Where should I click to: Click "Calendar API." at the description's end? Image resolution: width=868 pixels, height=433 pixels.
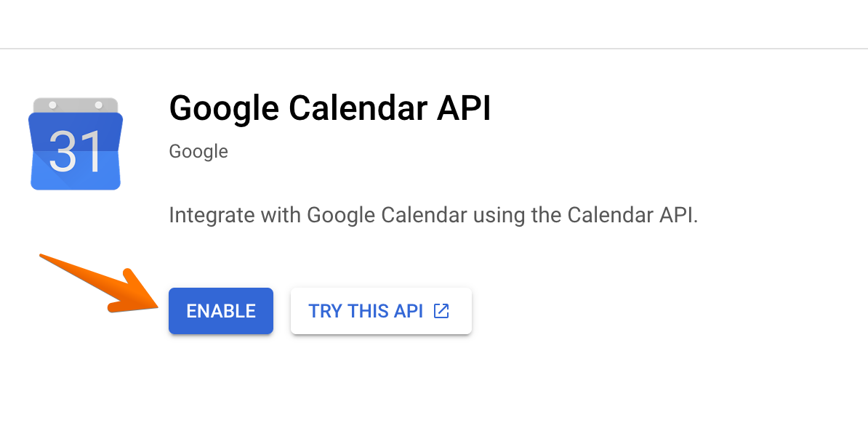coord(632,216)
